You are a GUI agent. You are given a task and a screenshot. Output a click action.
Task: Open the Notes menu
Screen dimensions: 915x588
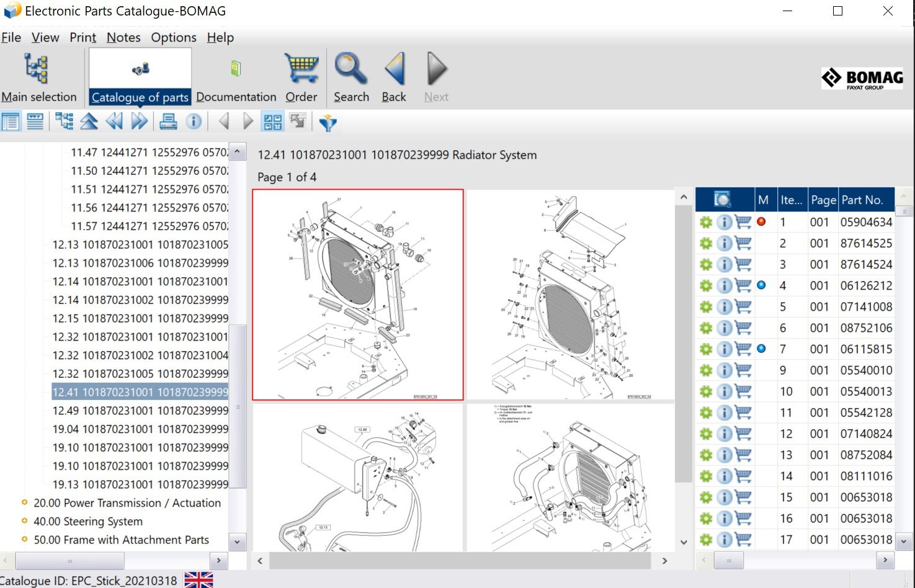pos(123,37)
